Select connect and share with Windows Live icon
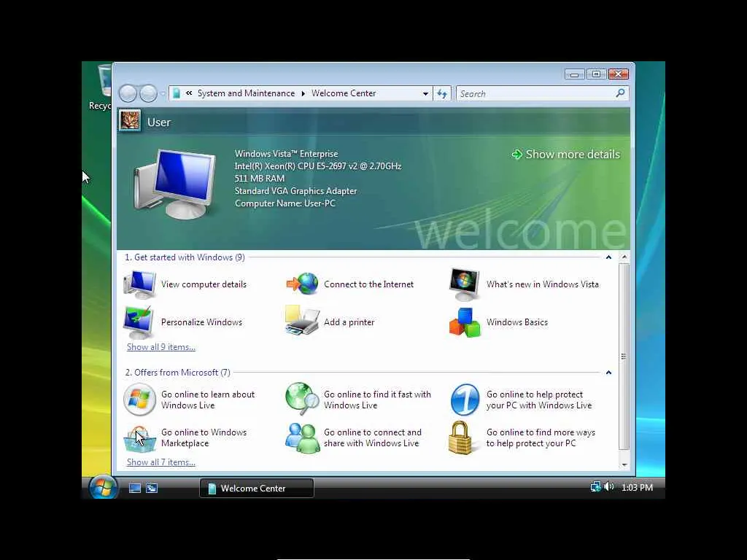 point(302,438)
